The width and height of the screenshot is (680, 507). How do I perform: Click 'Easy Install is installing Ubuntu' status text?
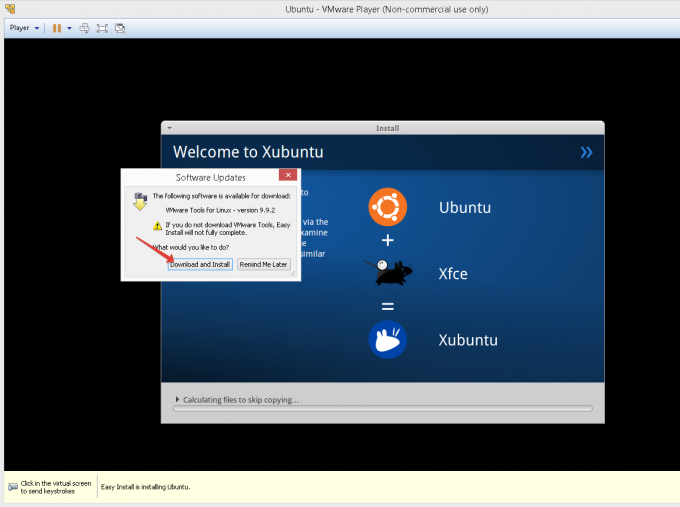[146, 487]
